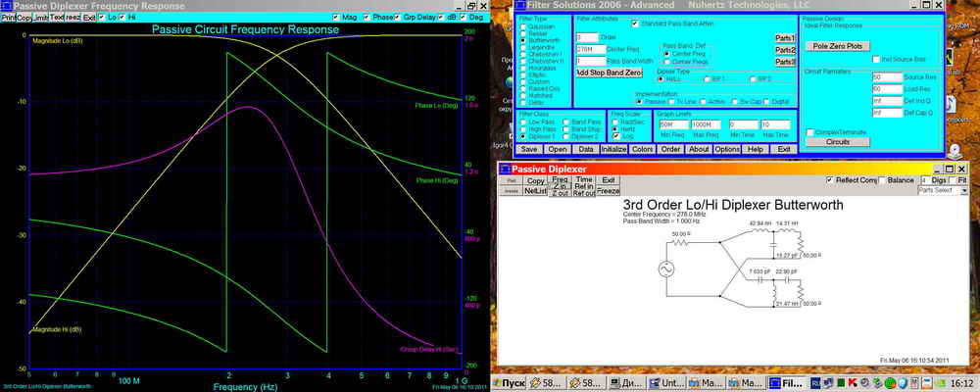980x392 pixels.
Task: Click the 16:12 taskbar clock
Action: 962,382
